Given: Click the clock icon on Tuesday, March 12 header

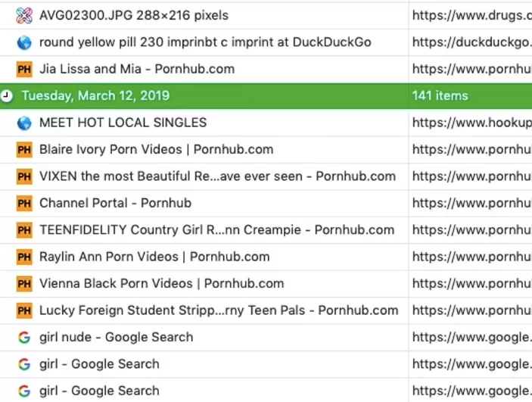Looking at the screenshot, I should pos(7,95).
